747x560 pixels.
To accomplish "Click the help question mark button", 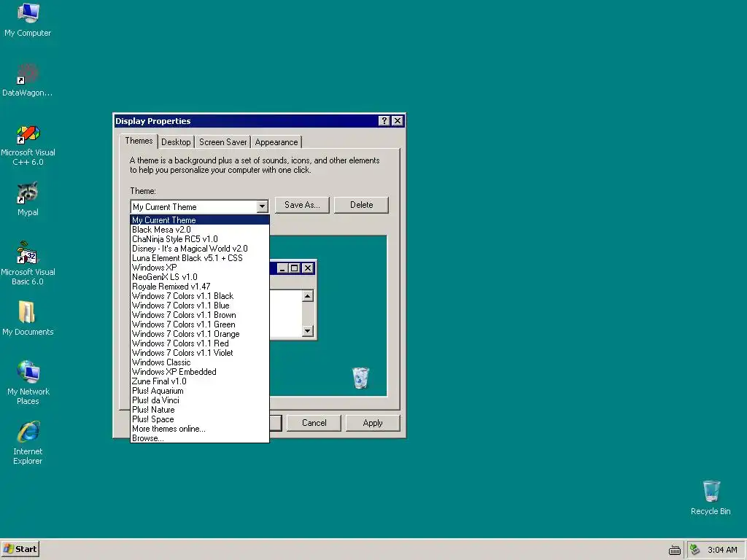I will pos(384,121).
